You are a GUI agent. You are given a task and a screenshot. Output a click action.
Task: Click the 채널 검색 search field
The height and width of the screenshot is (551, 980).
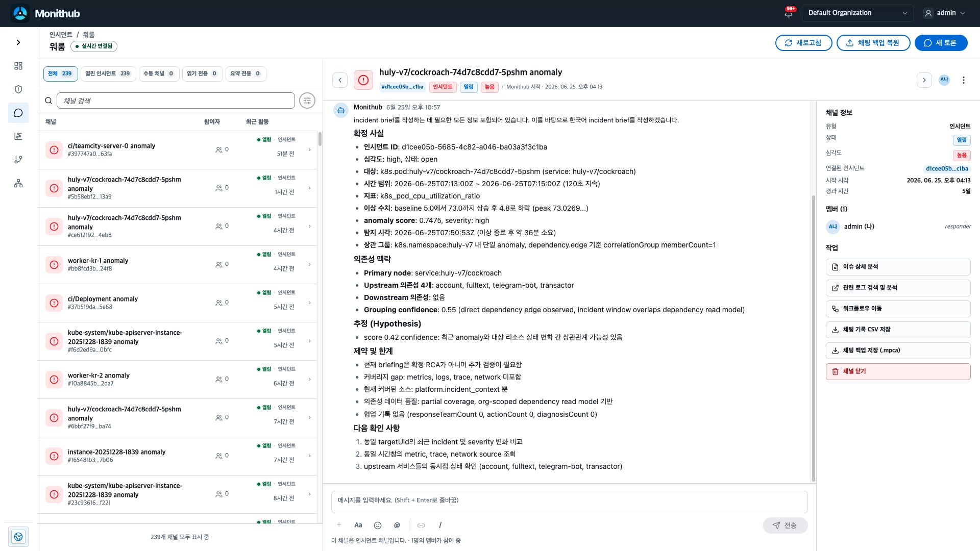[x=176, y=101]
